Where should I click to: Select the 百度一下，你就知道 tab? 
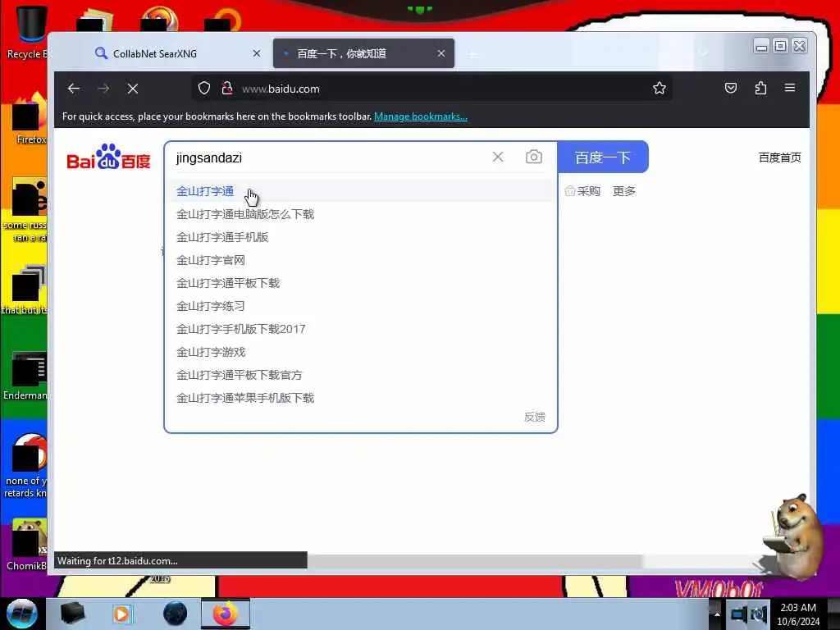point(363,53)
